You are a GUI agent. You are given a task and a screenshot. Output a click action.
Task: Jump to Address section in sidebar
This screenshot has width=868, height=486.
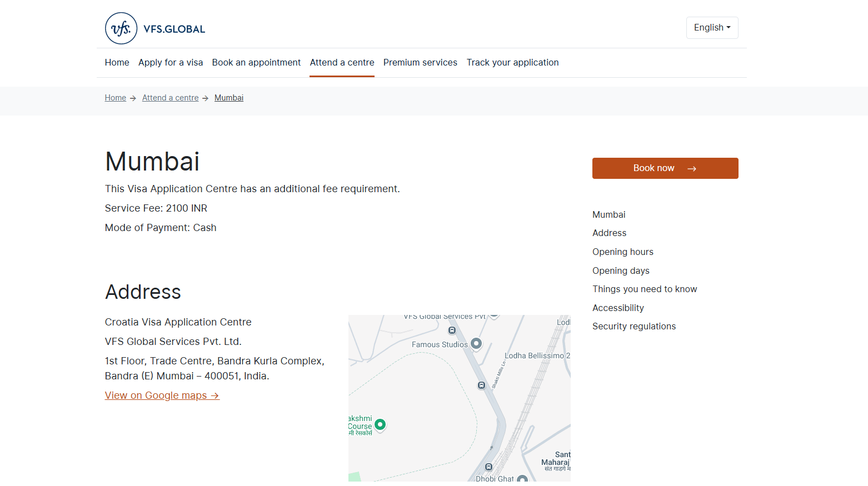point(609,233)
